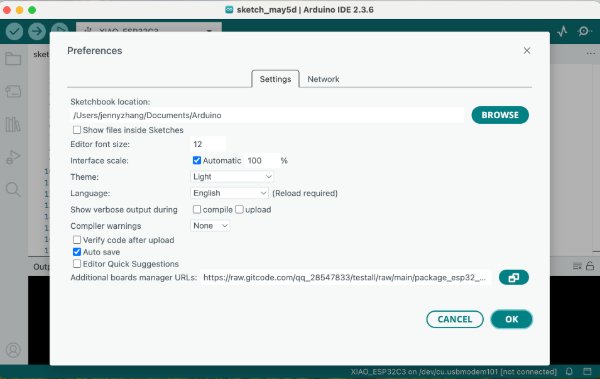Open the additional boards URLs editor icon button
The height and width of the screenshot is (379, 600).
(x=514, y=278)
